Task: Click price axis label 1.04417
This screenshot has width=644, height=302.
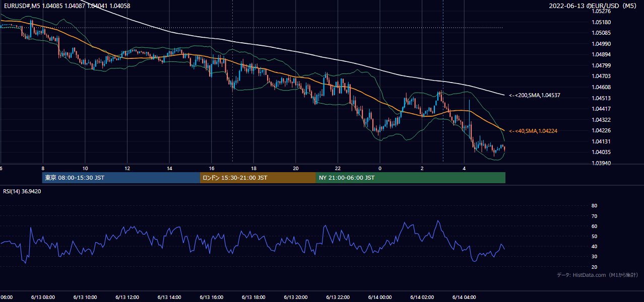Action: (602, 109)
